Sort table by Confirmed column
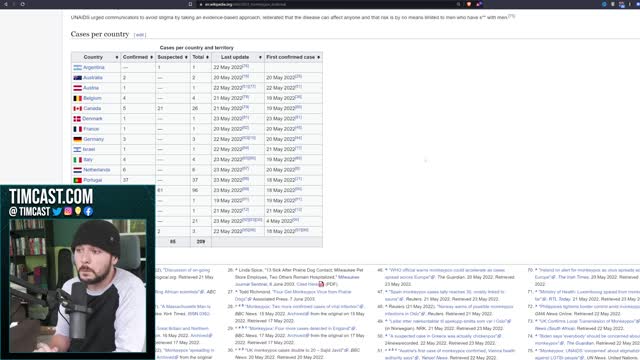Viewport: 640px width, 360px height. click(x=138, y=57)
